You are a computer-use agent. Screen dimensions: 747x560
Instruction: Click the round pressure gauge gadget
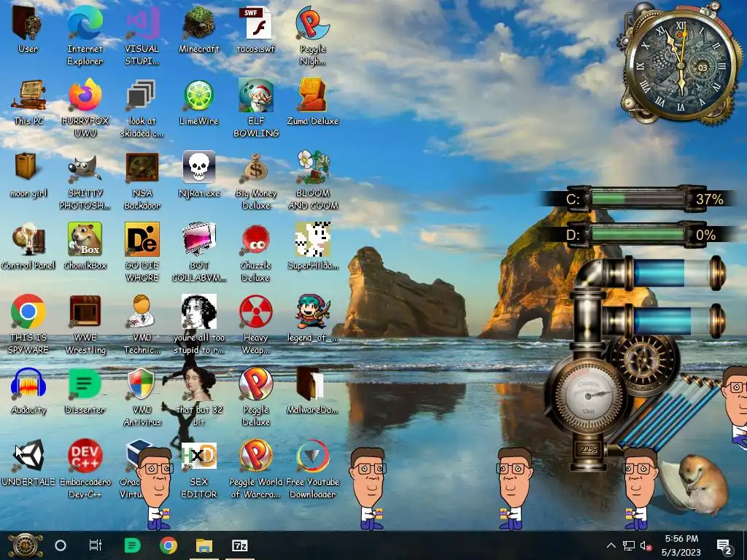pyautogui.click(x=588, y=395)
